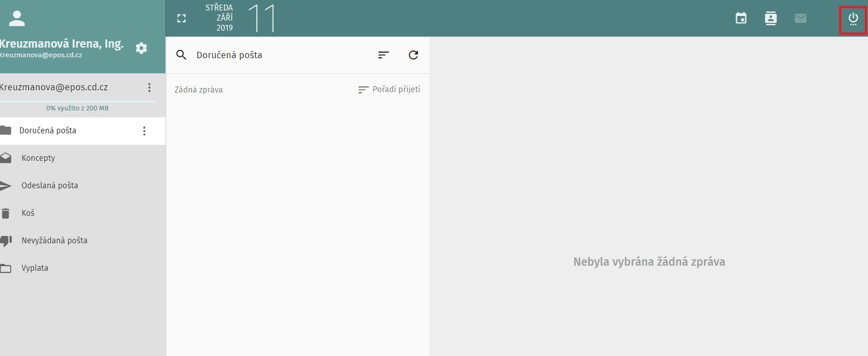
Task: Click the Vyplata folder outline icon
Action: click(x=5, y=268)
